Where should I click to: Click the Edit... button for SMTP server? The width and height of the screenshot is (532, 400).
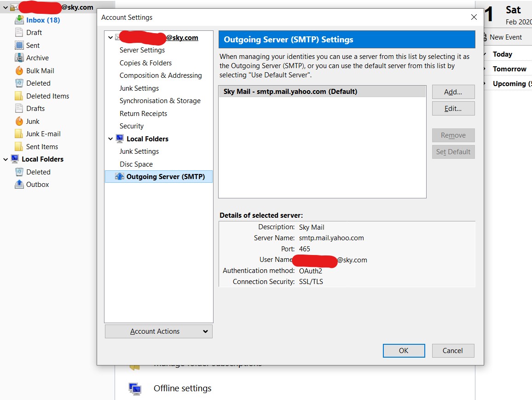pyautogui.click(x=453, y=109)
